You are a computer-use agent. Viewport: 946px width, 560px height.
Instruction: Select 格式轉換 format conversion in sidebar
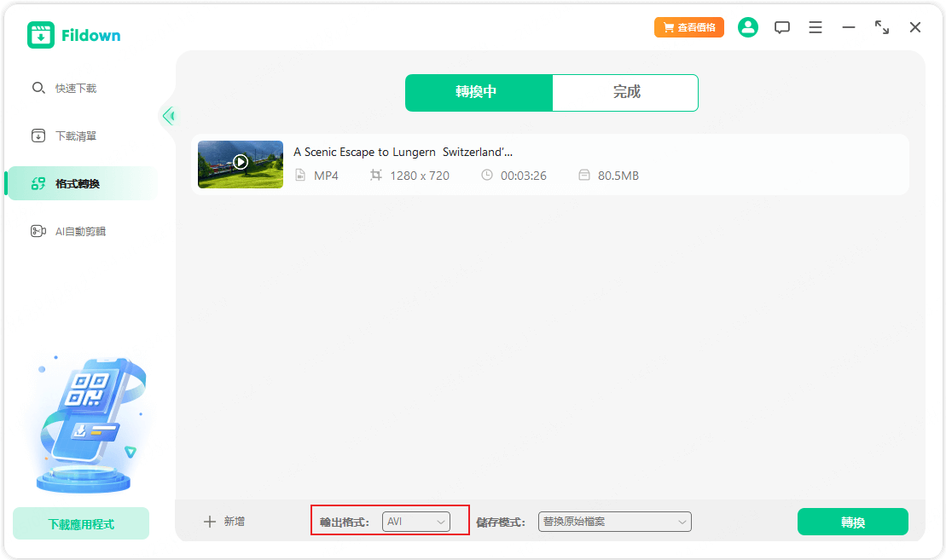click(77, 183)
